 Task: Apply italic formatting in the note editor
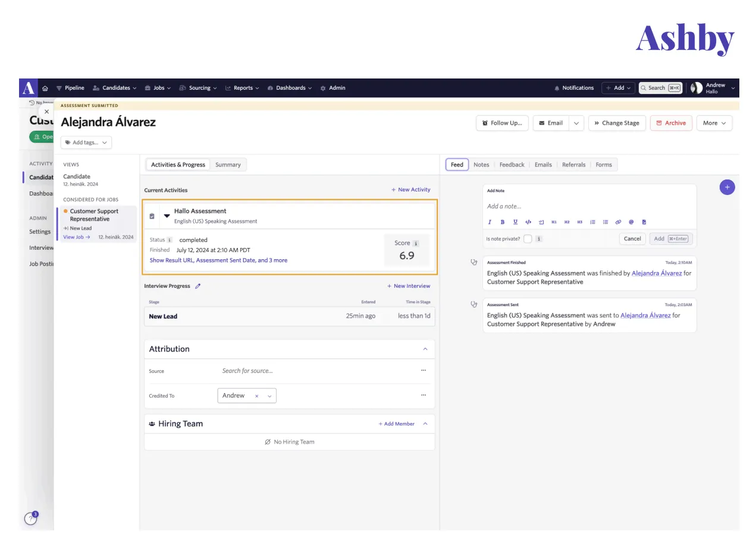click(x=490, y=222)
